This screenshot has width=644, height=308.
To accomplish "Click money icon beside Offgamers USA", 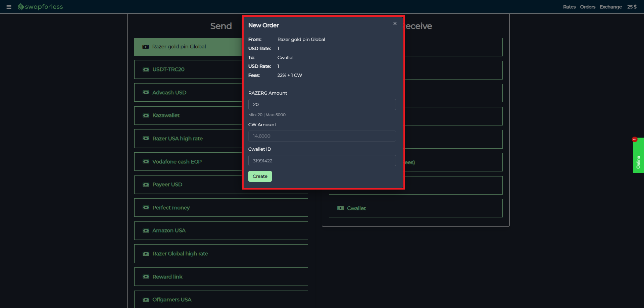I will tap(146, 300).
